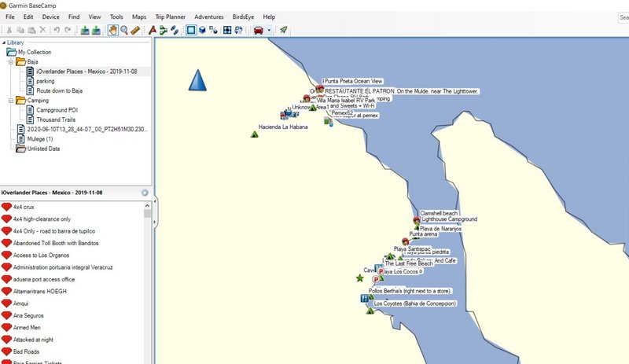Switch to 2D map view
The image size is (629, 364).
click(191, 30)
